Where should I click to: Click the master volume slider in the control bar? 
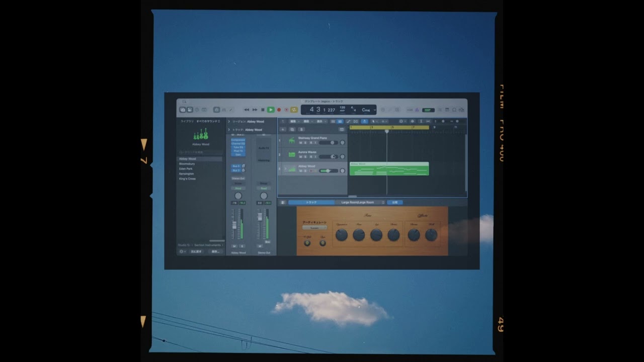428,110
